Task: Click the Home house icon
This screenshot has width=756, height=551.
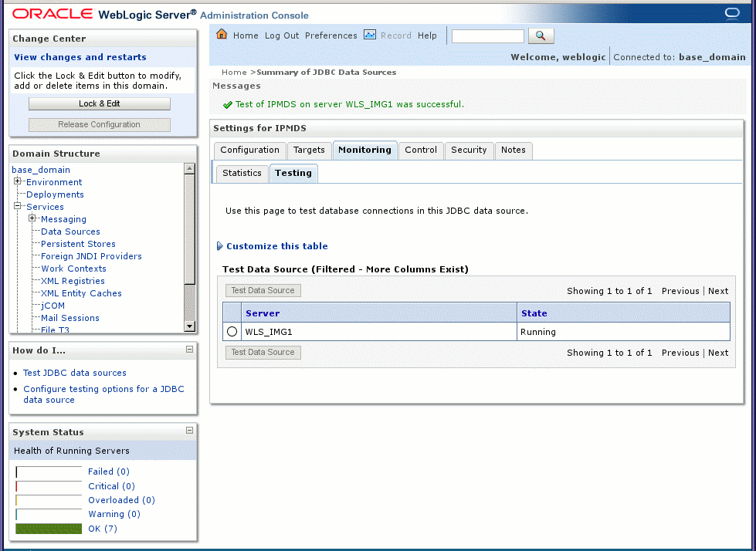Action: 222,34
